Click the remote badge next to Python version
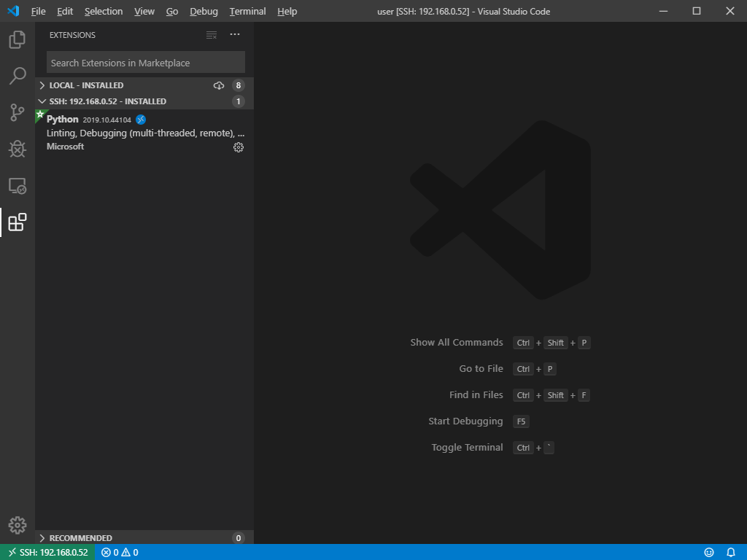 141,120
